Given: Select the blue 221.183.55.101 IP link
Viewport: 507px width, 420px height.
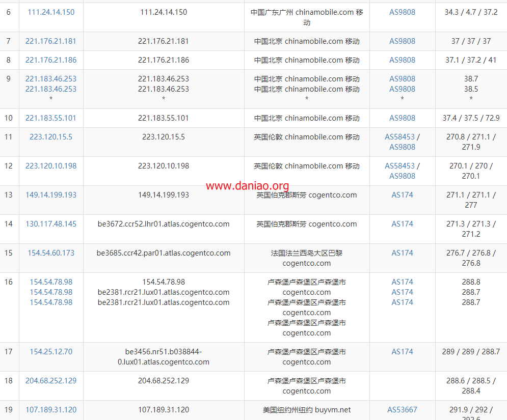Looking at the screenshot, I should point(51,118).
